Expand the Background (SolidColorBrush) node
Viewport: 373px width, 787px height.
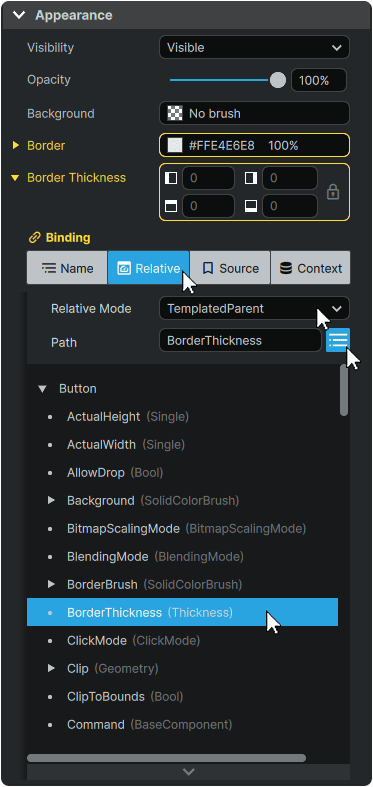tap(51, 500)
